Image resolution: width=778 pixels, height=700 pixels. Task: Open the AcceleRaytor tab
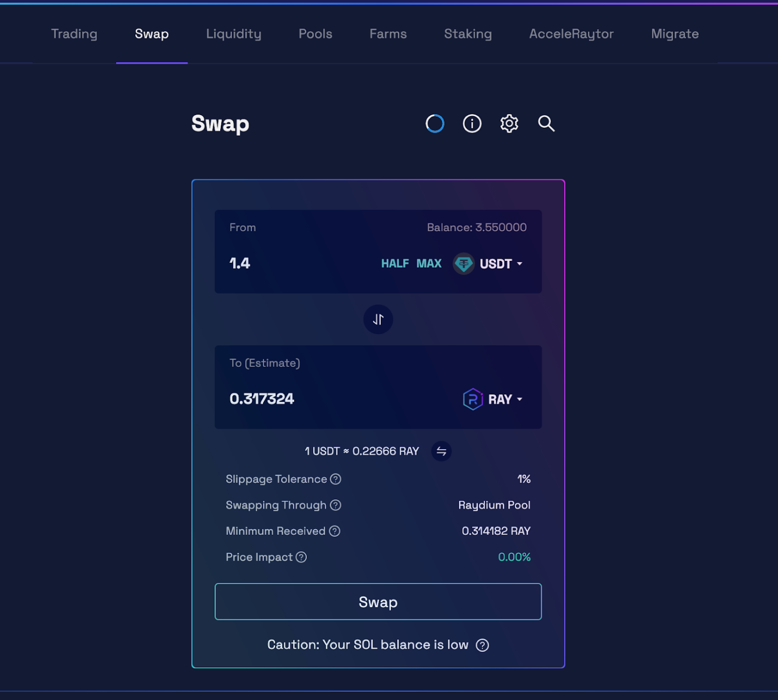click(571, 34)
